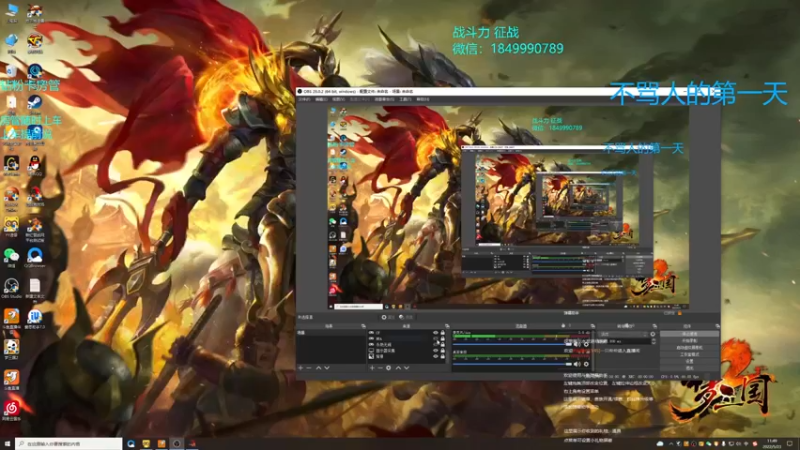The height and width of the screenshot is (450, 800).
Task: Mute the top mixer channel speaker
Action: (577, 344)
